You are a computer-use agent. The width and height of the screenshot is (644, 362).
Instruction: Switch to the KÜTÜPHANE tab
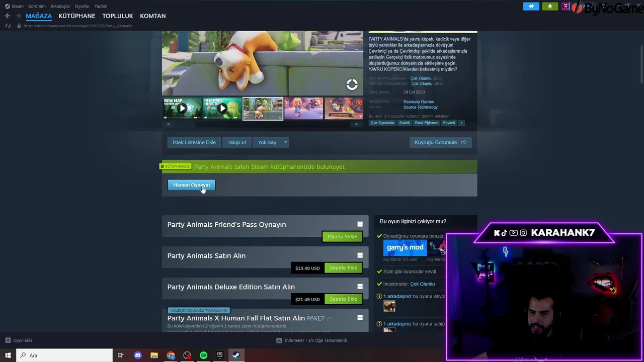pyautogui.click(x=77, y=16)
